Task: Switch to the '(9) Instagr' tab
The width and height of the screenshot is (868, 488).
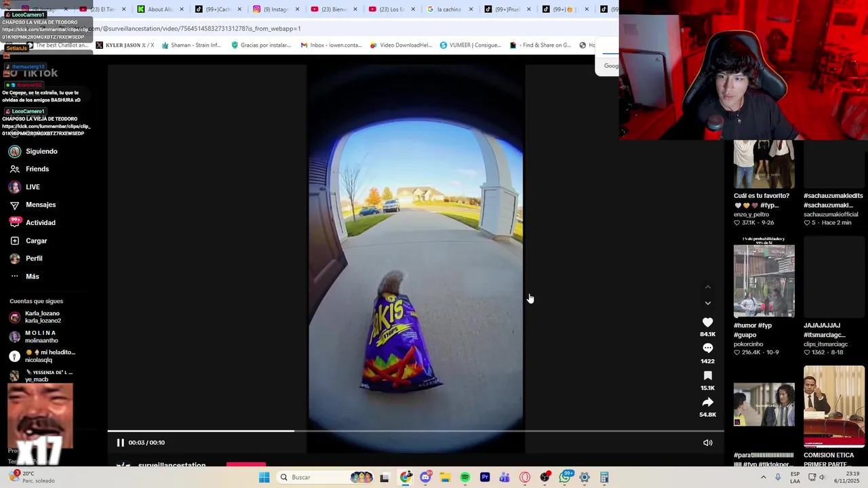Action: pyautogui.click(x=276, y=9)
